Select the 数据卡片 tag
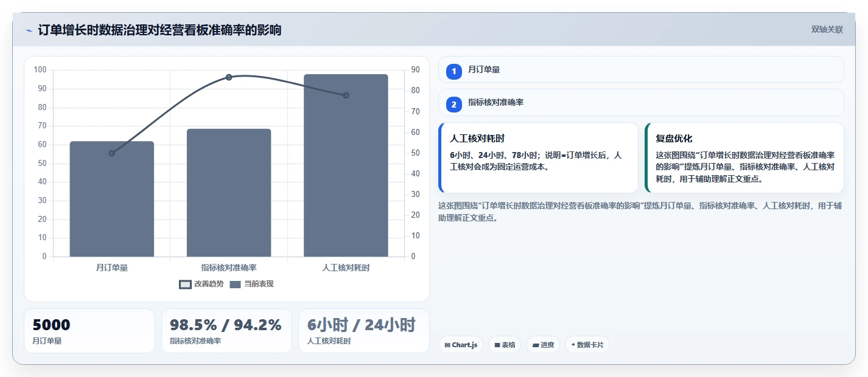This screenshot has width=868, height=377. point(587,345)
